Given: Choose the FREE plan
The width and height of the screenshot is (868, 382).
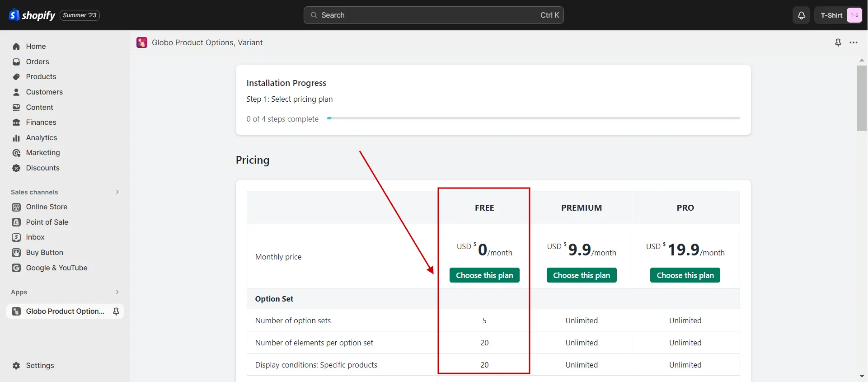Looking at the screenshot, I should (x=484, y=275).
